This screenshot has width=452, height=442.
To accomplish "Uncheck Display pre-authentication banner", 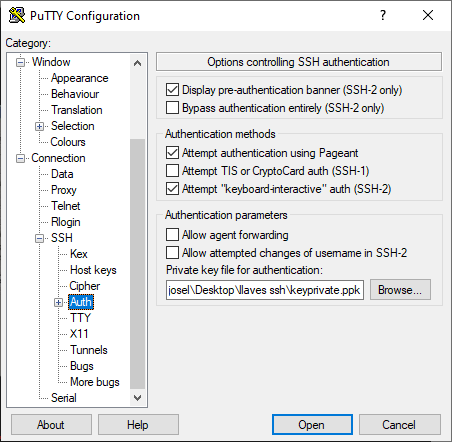I will (x=172, y=90).
